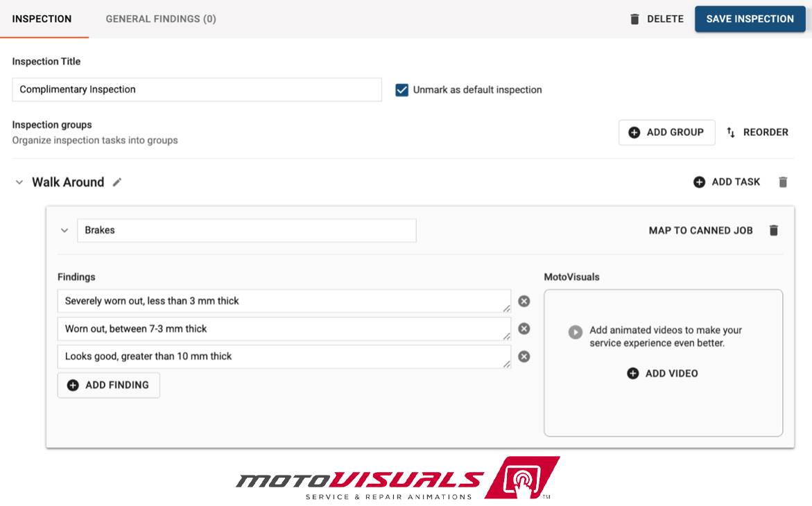Click the MotoVisuals touch-screen logo icon
This screenshot has width=812, height=506.
tap(521, 478)
